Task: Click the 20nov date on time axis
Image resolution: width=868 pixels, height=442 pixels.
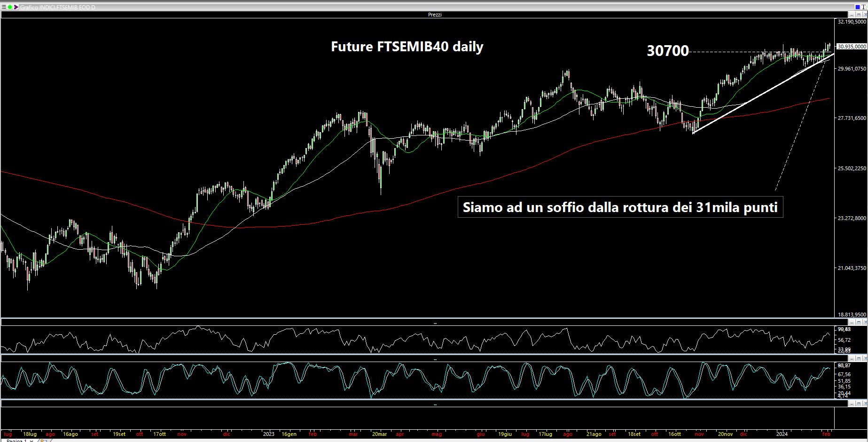Action: coord(725,434)
